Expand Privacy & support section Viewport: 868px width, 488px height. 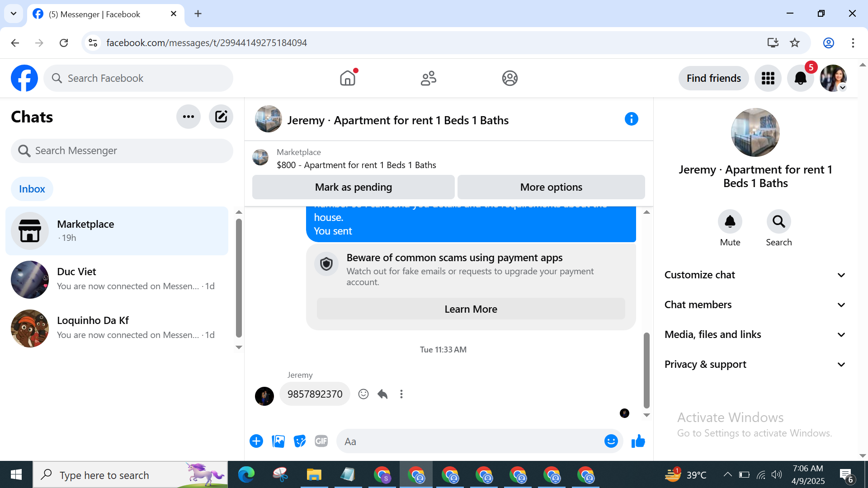tap(755, 364)
